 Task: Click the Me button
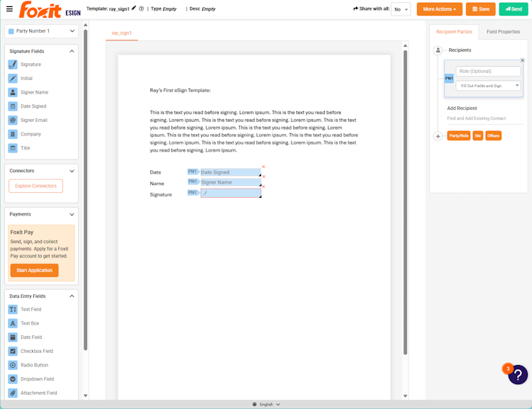pos(477,135)
